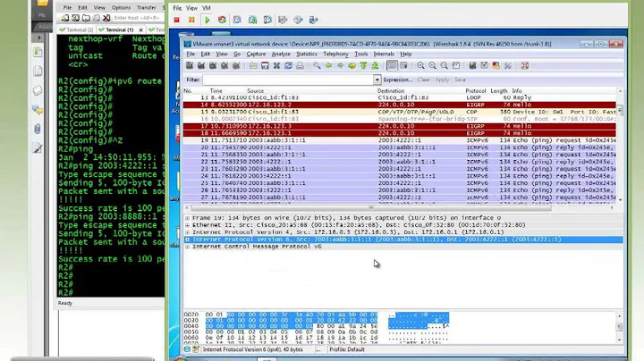Open Wireshark Statistics menu

point(307,55)
